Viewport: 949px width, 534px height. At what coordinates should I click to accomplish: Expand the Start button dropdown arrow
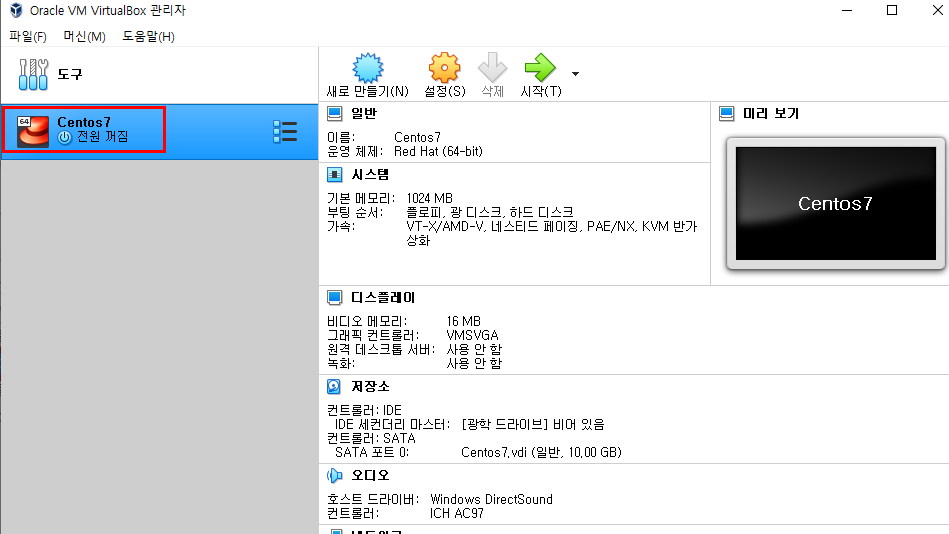(575, 74)
